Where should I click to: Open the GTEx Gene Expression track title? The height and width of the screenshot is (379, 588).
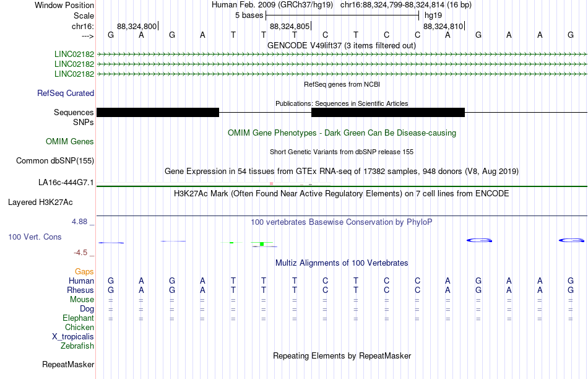[342, 172]
